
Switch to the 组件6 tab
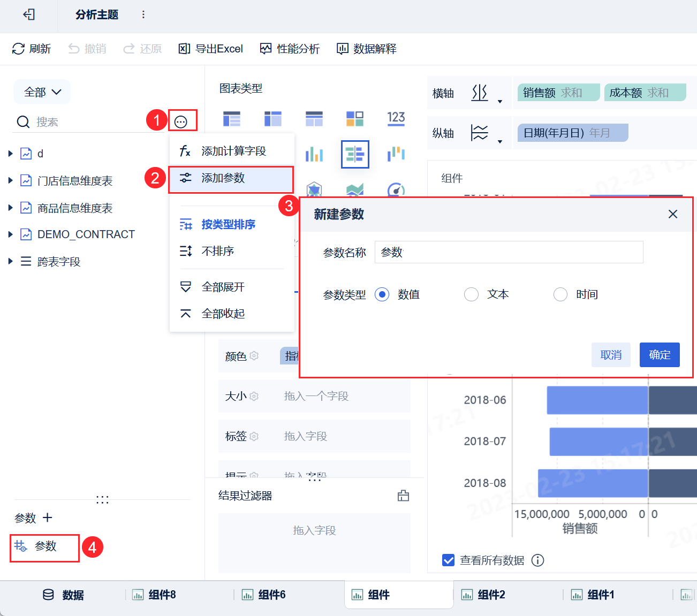[264, 595]
